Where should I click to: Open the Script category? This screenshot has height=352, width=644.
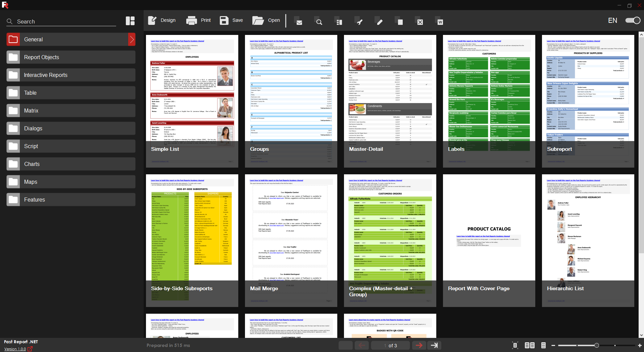click(71, 146)
